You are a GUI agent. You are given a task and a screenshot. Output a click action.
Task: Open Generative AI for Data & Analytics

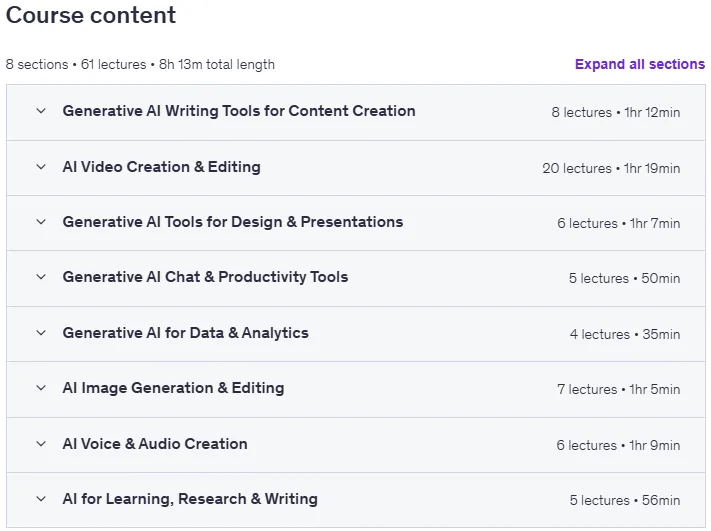(x=185, y=333)
